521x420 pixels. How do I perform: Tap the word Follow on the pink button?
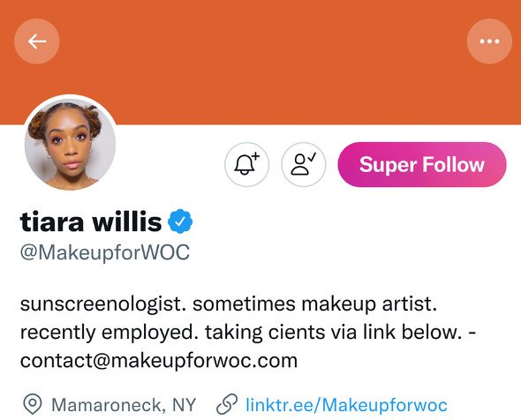click(x=453, y=164)
